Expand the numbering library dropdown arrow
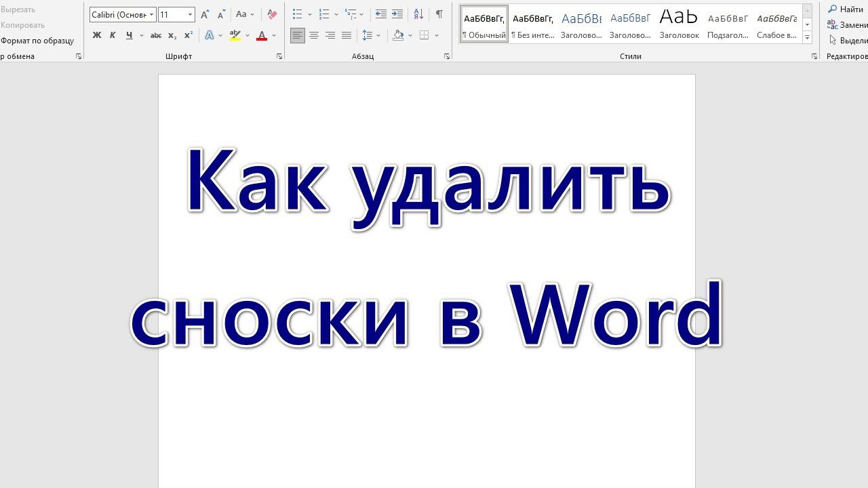 pyautogui.click(x=336, y=14)
